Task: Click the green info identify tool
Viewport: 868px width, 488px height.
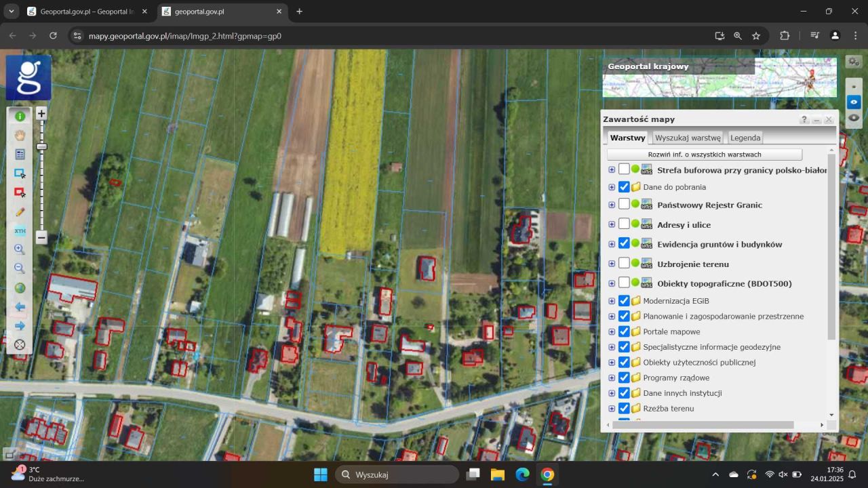Action: 20,117
